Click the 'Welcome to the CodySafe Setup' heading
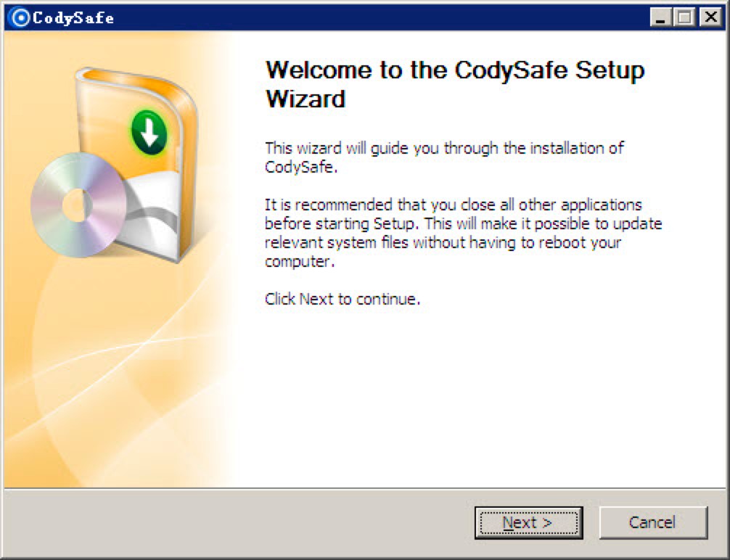Viewport: 730px width, 560px height. [x=455, y=70]
